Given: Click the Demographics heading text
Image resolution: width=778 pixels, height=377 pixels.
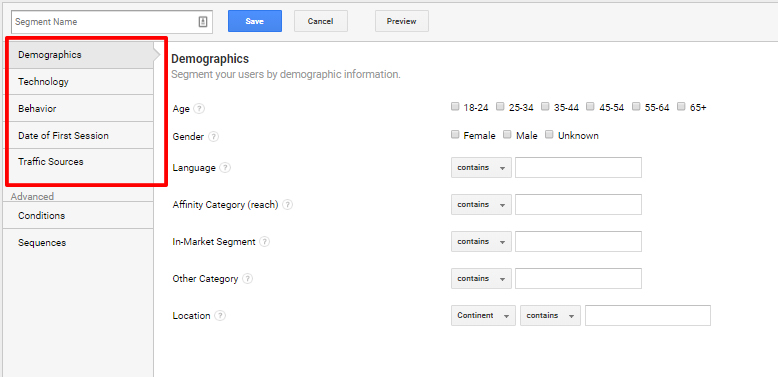Looking at the screenshot, I should pos(210,59).
